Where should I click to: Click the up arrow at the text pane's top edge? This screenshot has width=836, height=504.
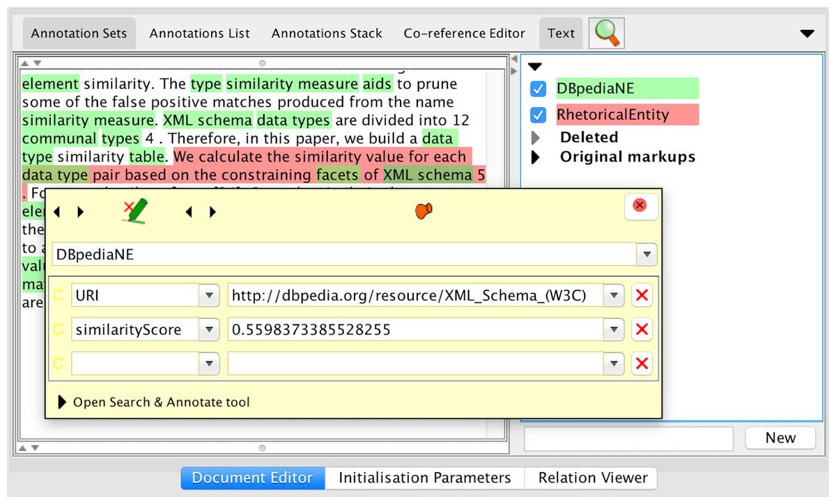tap(25, 63)
